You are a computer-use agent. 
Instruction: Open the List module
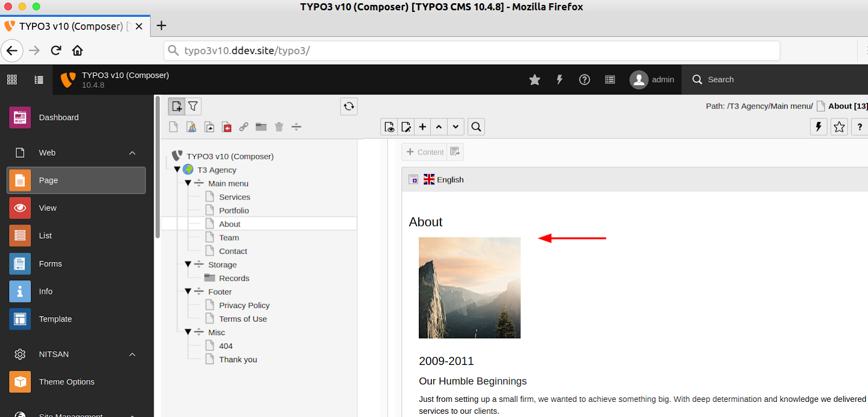coord(76,235)
